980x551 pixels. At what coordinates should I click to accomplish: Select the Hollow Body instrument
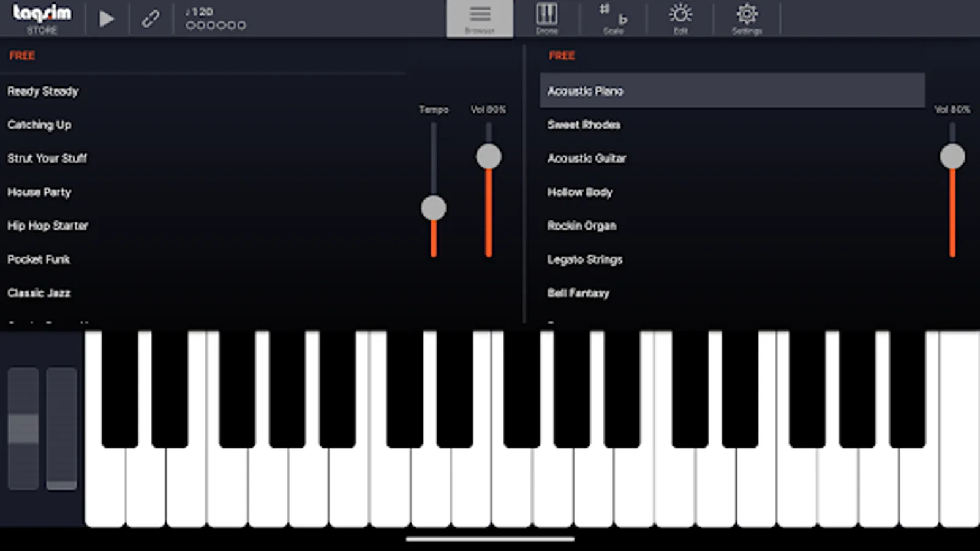pyautogui.click(x=580, y=192)
